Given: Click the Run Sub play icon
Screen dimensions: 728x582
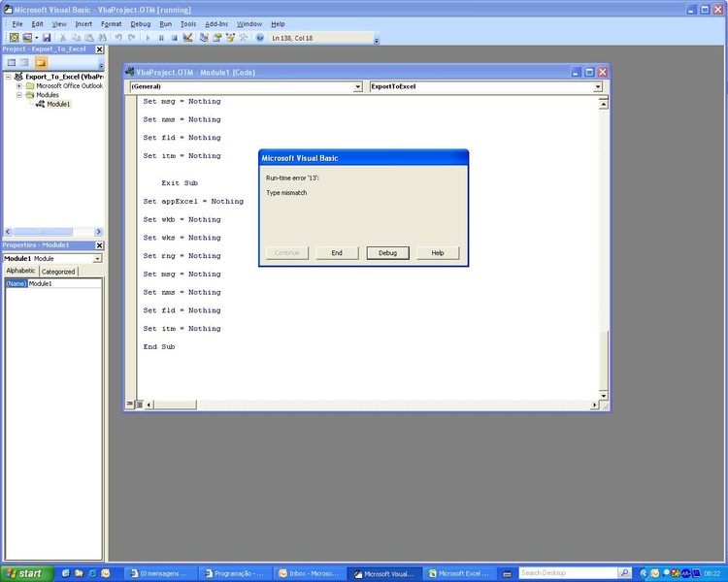Looking at the screenshot, I should pos(149,38).
